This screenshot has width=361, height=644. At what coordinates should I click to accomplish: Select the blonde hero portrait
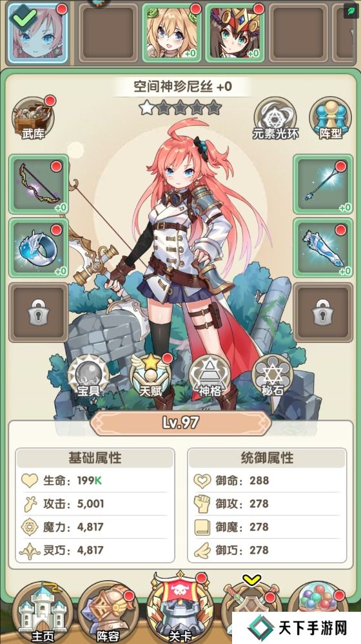tap(171, 32)
